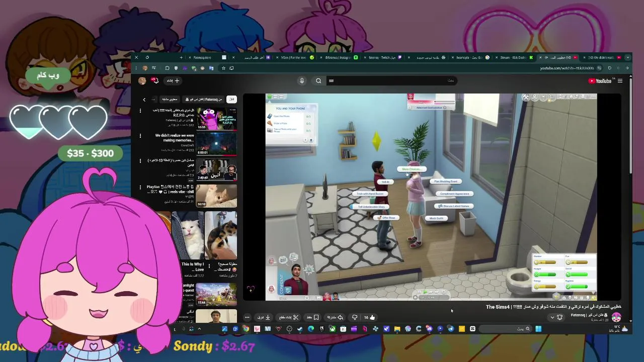644x362 pixels.
Task: Open more actions ellipsis under video
Action: (x=247, y=317)
